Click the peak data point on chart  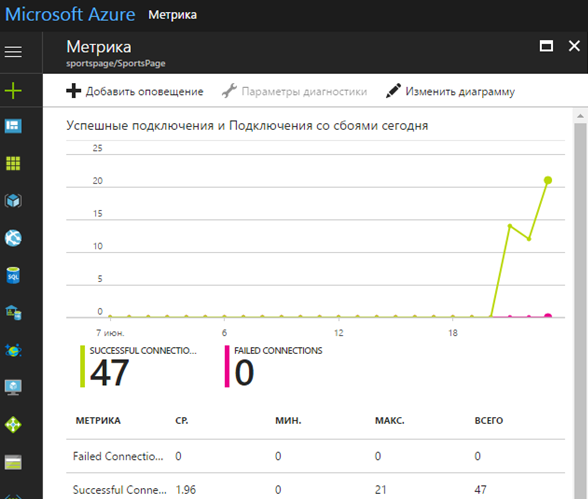pos(548,180)
